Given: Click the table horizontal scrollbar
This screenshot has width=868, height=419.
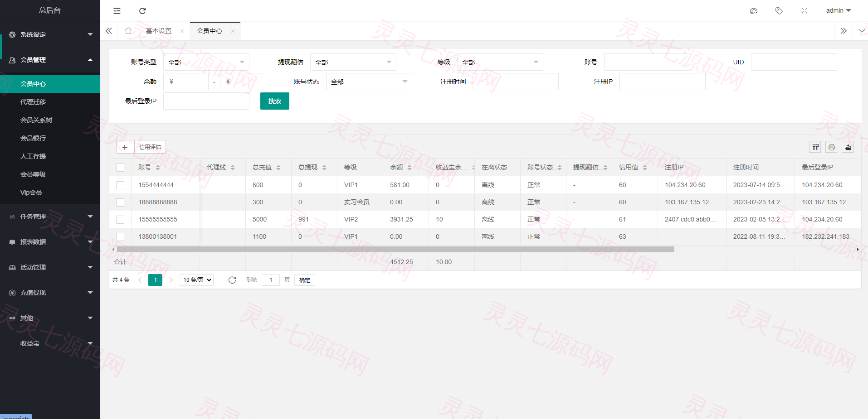Looking at the screenshot, I should coord(395,250).
